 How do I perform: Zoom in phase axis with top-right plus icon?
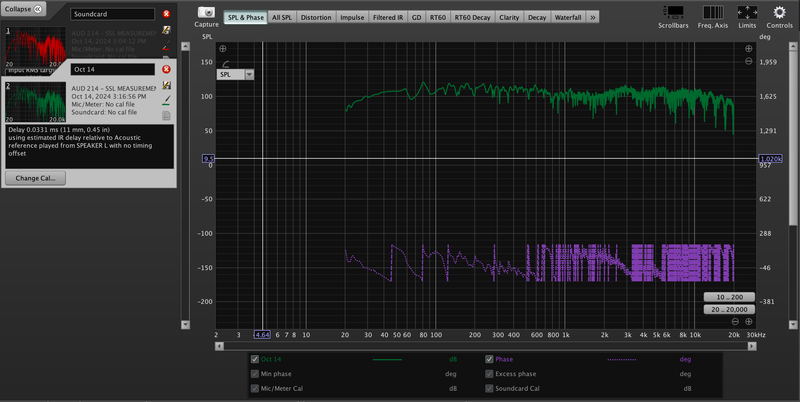pyautogui.click(x=748, y=48)
